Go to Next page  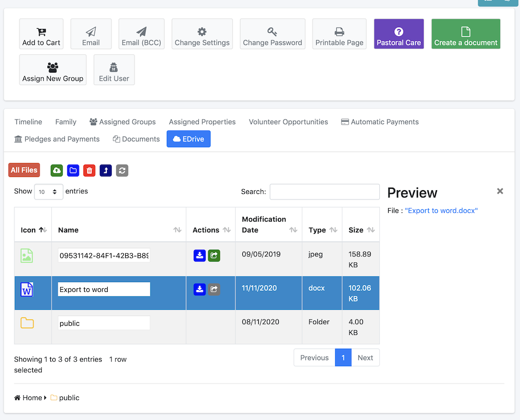tap(365, 358)
